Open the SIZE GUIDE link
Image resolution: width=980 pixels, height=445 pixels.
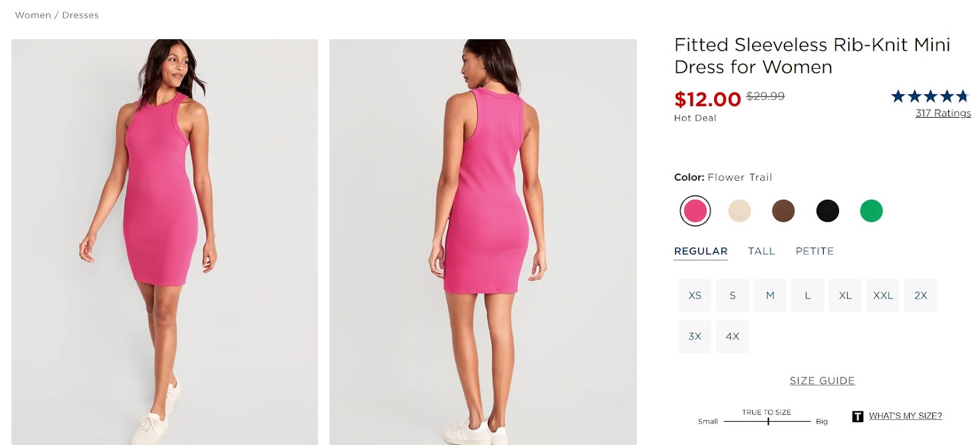tap(822, 381)
